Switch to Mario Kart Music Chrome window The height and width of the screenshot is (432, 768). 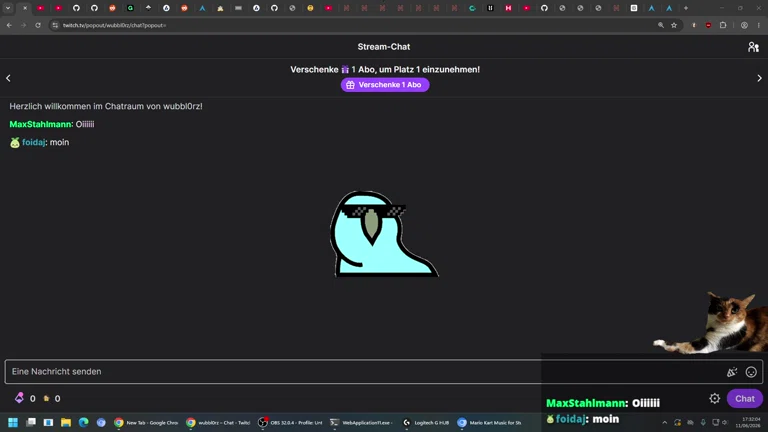pos(489,422)
